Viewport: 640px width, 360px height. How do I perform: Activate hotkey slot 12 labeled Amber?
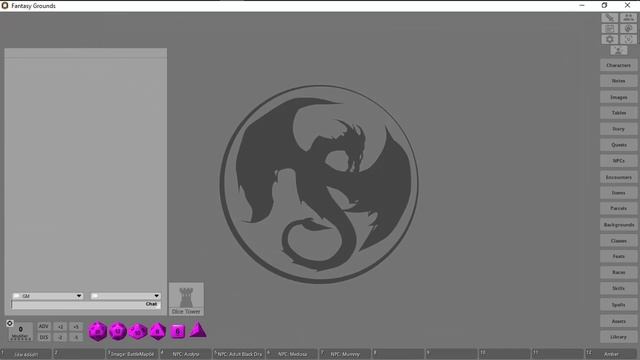611,354
